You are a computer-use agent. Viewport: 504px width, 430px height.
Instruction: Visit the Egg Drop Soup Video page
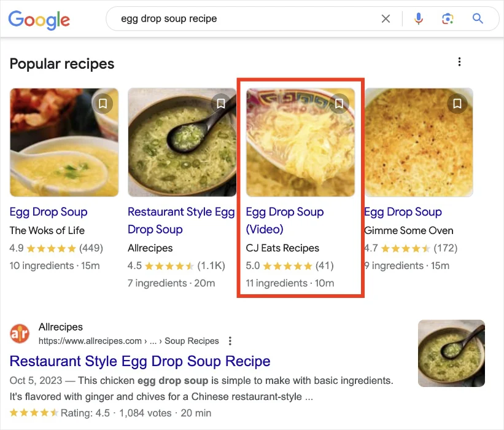click(284, 220)
